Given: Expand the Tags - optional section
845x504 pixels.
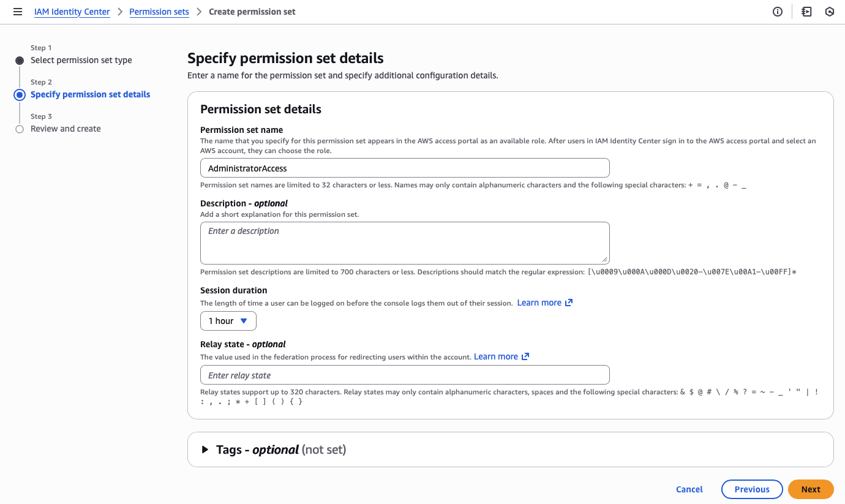Looking at the screenshot, I should click(x=205, y=449).
